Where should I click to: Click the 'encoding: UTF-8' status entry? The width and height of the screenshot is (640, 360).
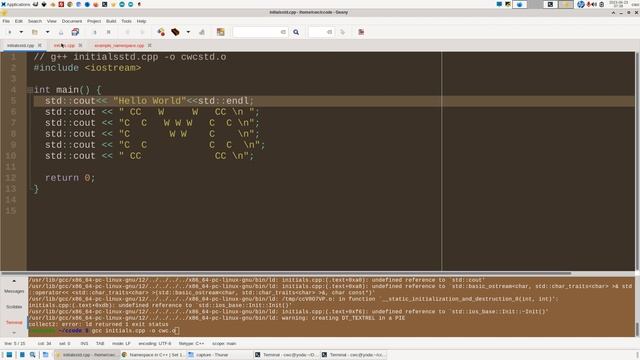click(155, 344)
